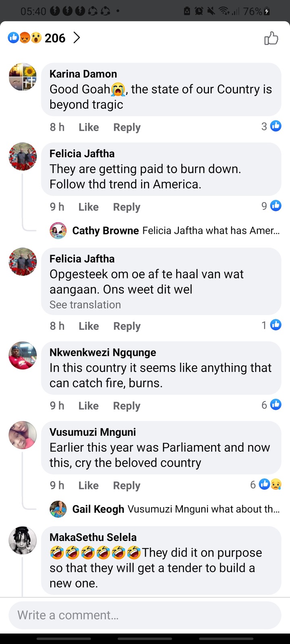The height and width of the screenshot is (644, 290).
Task: Tap the Write a comment field
Action: tap(145, 615)
